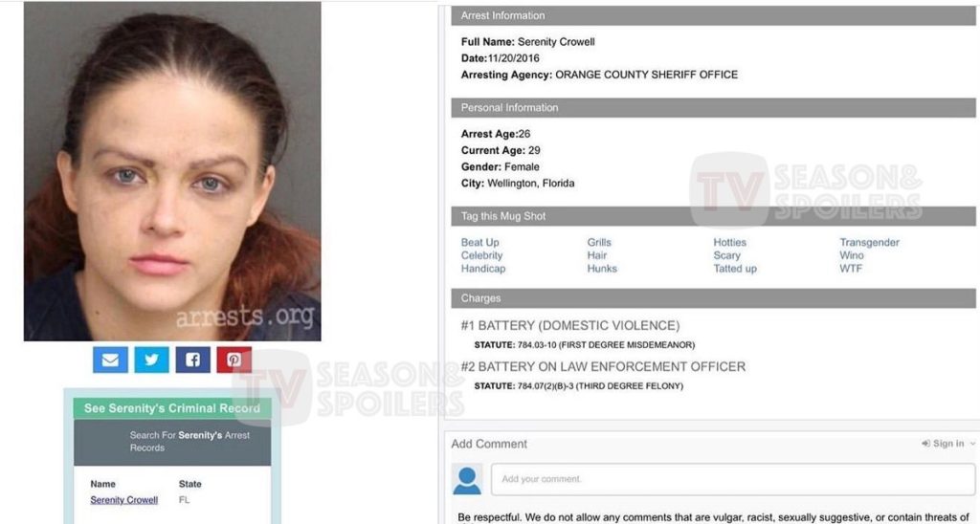Screen dimensions: 980x524
Task: Tag mugshot as Wino
Action: [851, 255]
